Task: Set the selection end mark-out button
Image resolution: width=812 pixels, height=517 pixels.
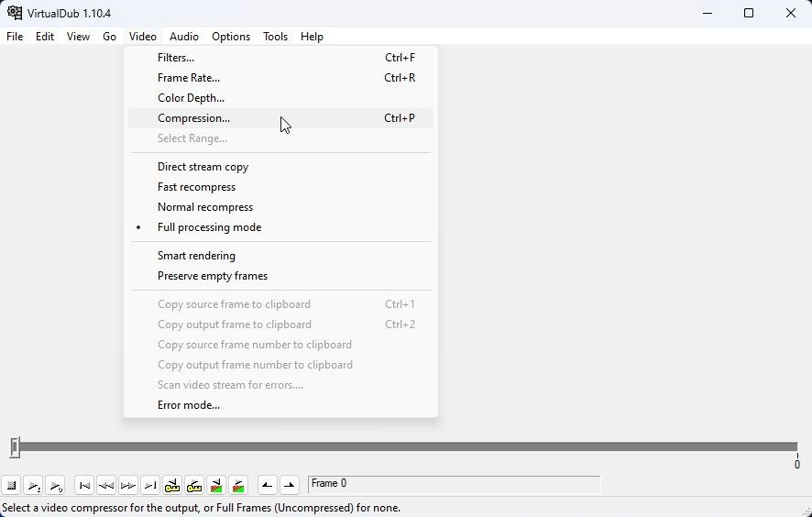Action: pyautogui.click(x=290, y=486)
